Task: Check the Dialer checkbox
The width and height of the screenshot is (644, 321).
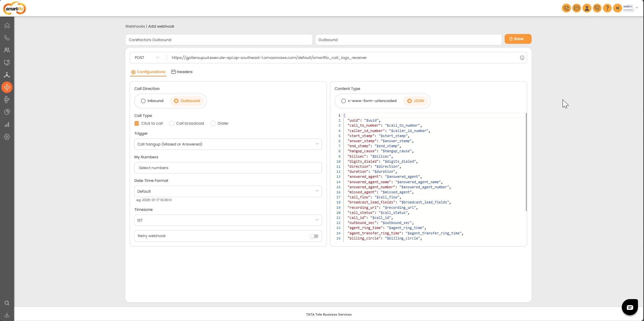Action: coord(213,123)
